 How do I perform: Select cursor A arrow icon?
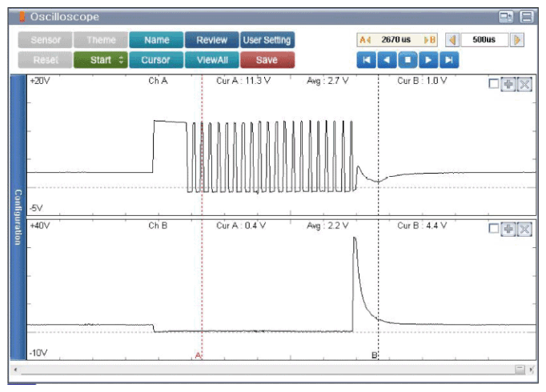[x=365, y=40]
